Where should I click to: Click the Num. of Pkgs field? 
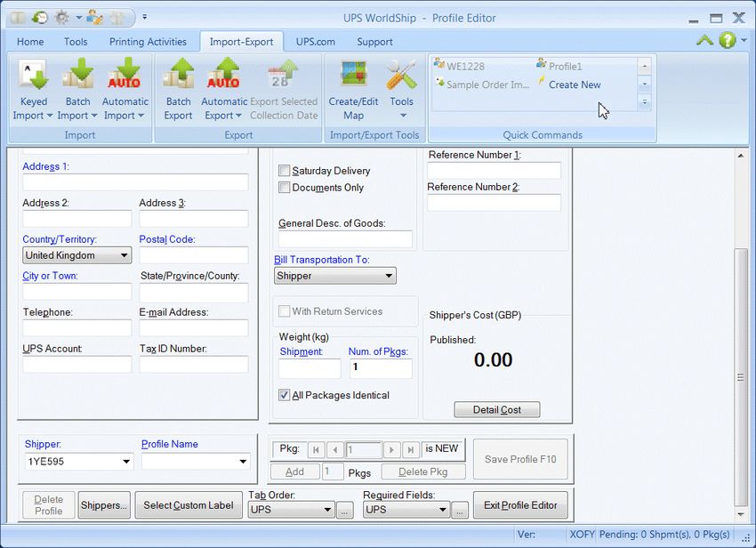(x=381, y=368)
